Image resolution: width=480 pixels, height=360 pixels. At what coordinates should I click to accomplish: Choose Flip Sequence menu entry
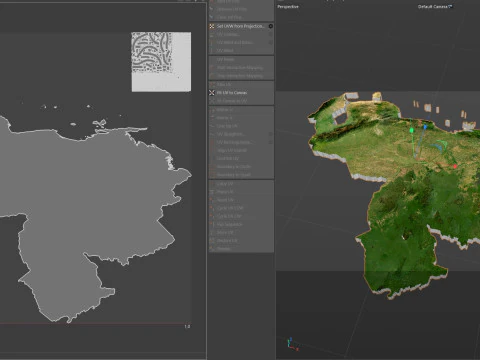click(x=241, y=224)
